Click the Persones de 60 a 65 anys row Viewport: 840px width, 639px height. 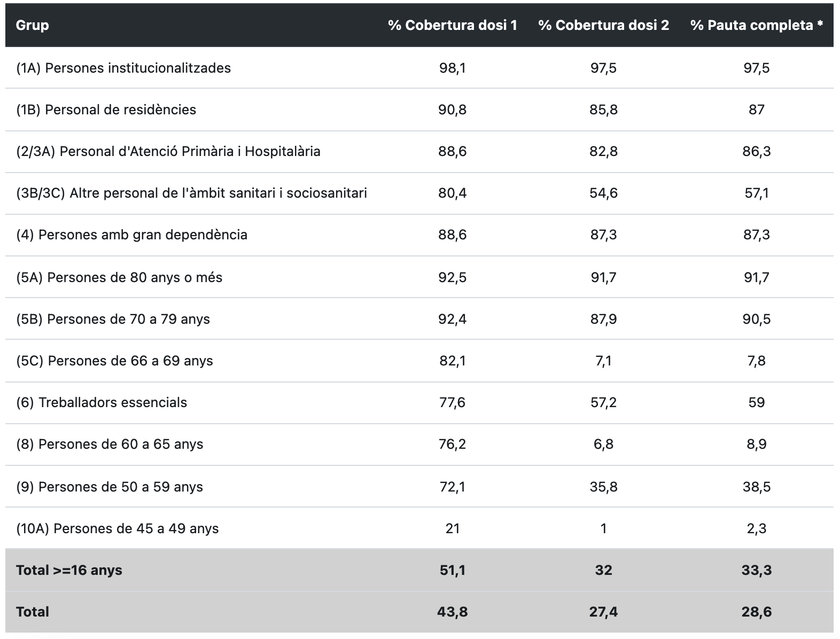pos(110,444)
